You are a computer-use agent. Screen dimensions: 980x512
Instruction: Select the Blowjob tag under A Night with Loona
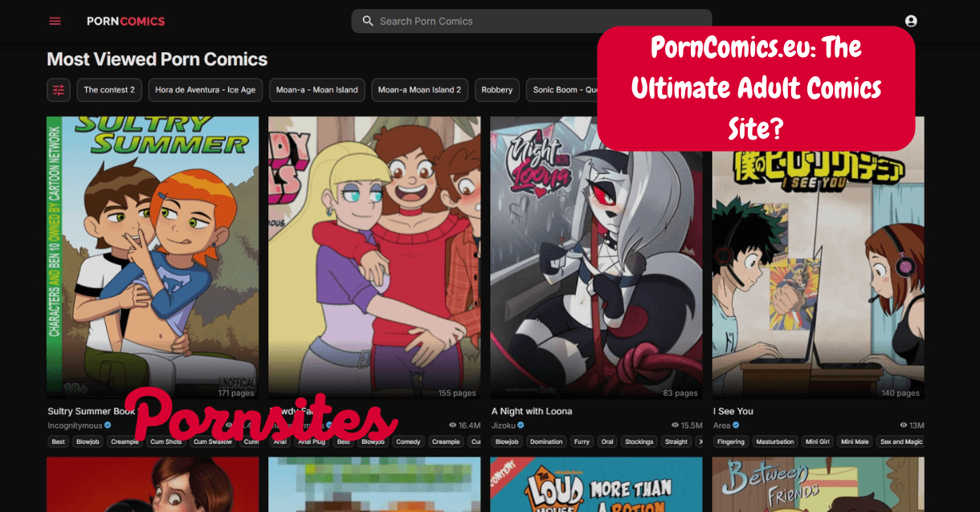[x=506, y=441]
